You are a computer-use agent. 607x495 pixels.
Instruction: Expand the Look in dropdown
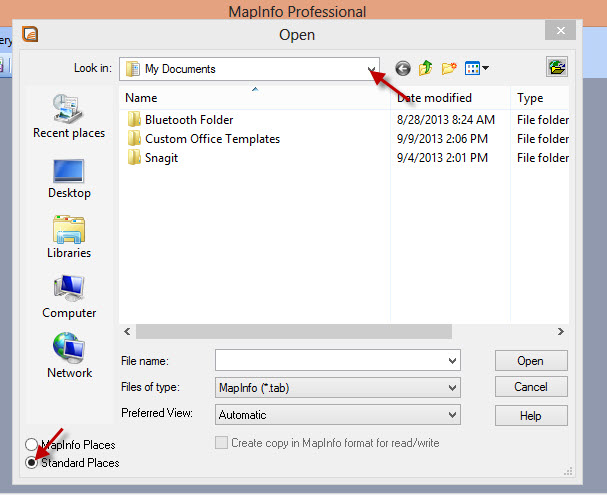371,69
